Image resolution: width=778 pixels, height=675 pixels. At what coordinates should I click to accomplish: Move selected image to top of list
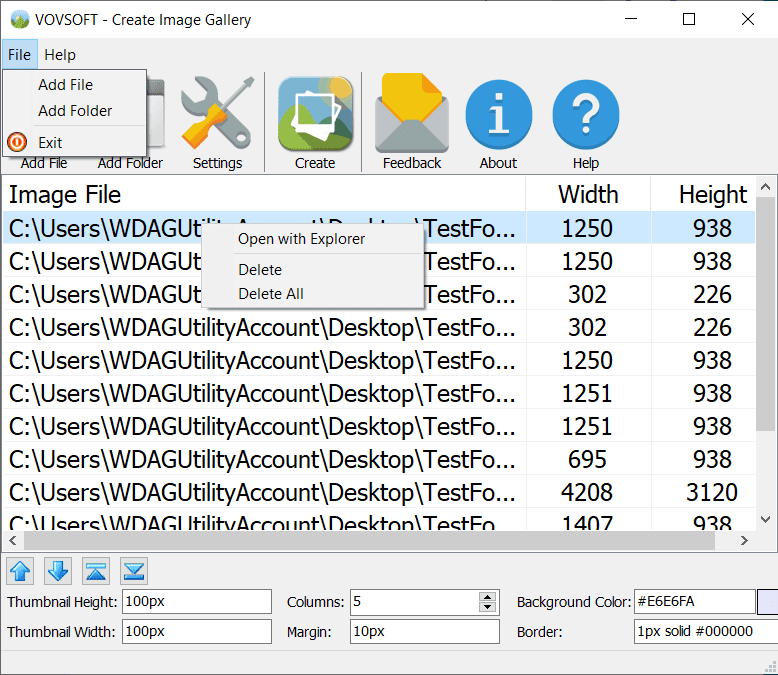pos(96,571)
